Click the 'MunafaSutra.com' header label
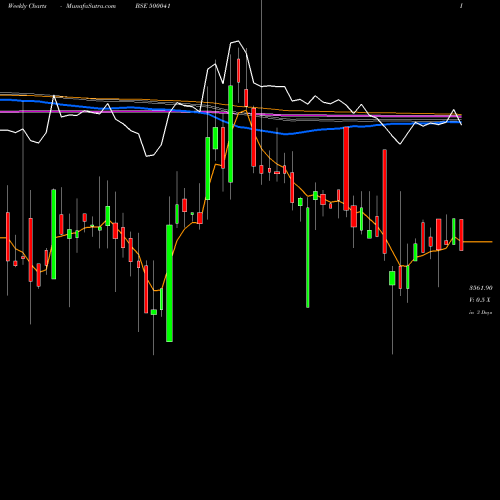500x500 pixels. click(91, 6)
